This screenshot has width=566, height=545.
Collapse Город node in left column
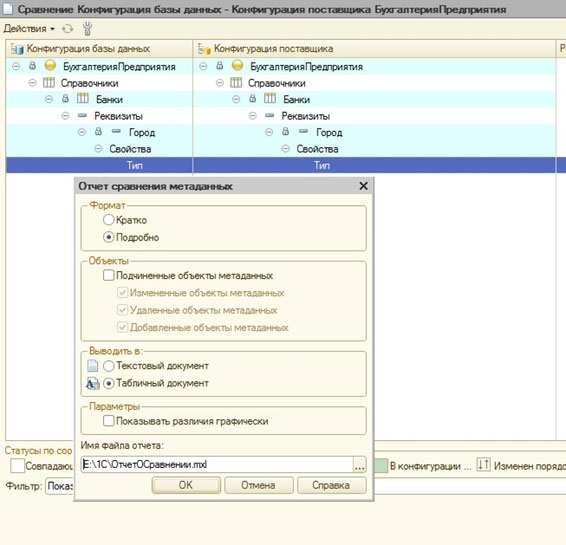pyautogui.click(x=82, y=132)
